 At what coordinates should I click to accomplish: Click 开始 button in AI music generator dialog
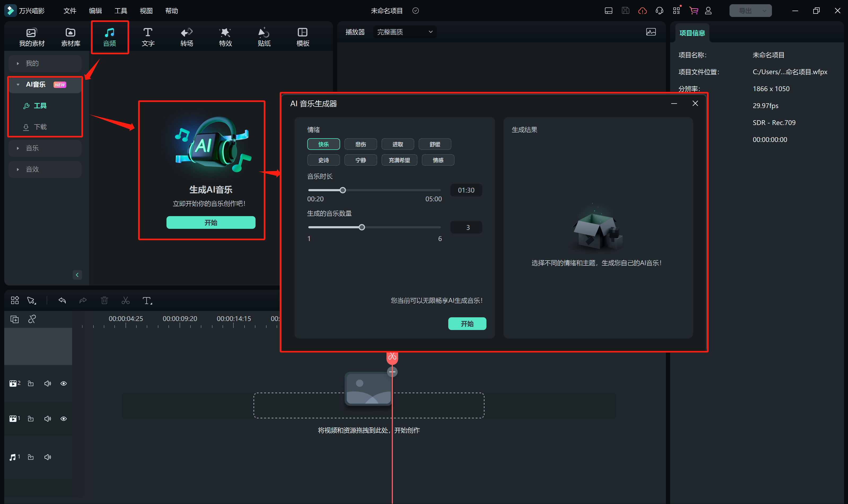pyautogui.click(x=467, y=324)
